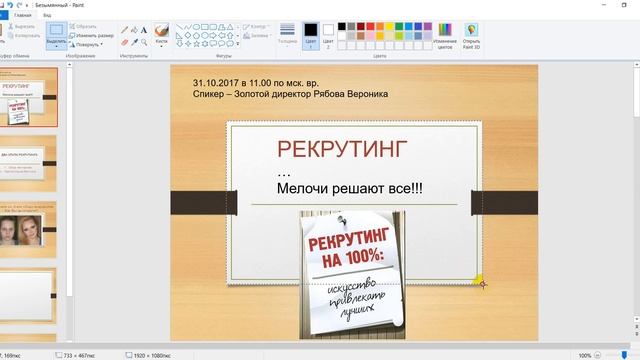The height and width of the screenshot is (360, 640).
Task: Click the РЕКРУТИНГ heading on the canvas
Action: click(x=342, y=149)
